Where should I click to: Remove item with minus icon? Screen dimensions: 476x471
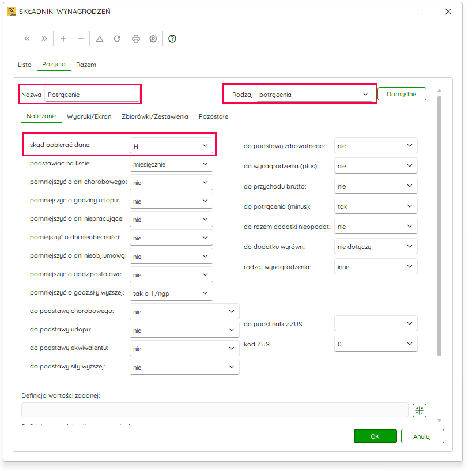click(x=81, y=39)
